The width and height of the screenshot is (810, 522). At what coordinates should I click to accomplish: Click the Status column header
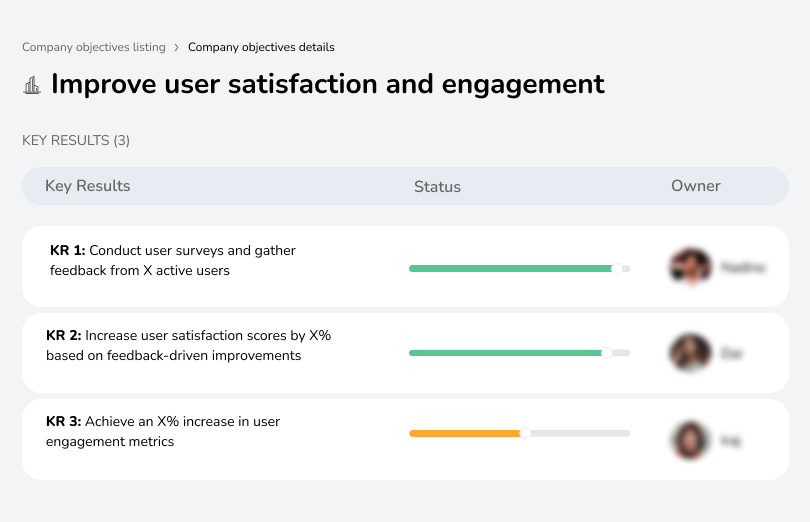point(437,187)
